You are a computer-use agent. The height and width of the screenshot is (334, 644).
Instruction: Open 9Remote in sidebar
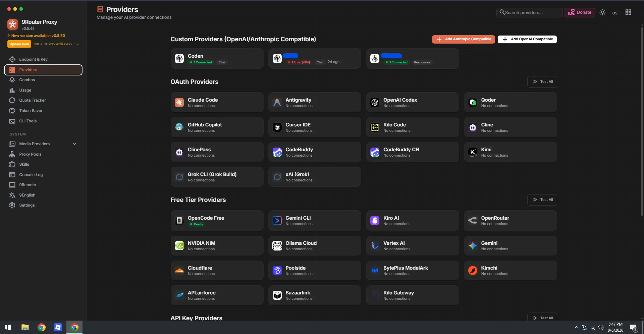pyautogui.click(x=43, y=185)
